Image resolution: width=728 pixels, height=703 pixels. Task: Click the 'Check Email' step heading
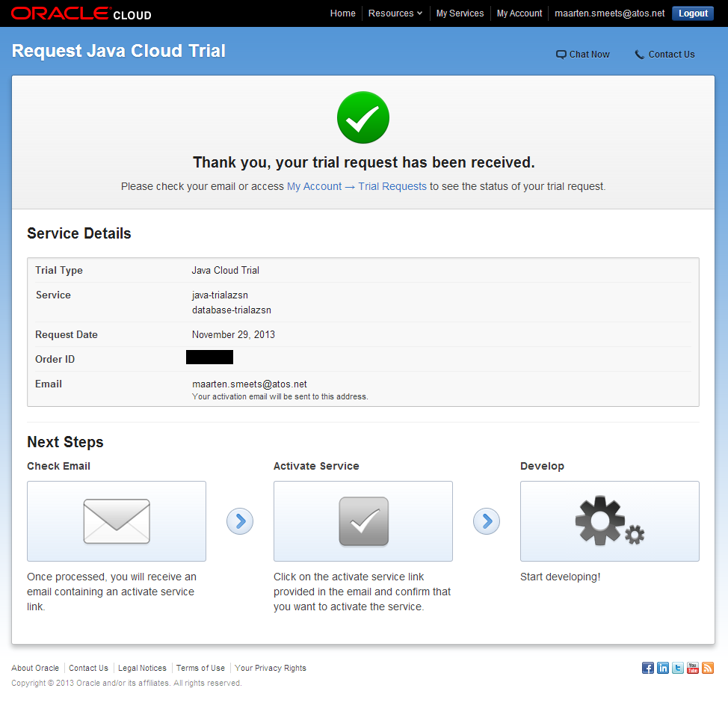pyautogui.click(x=58, y=466)
